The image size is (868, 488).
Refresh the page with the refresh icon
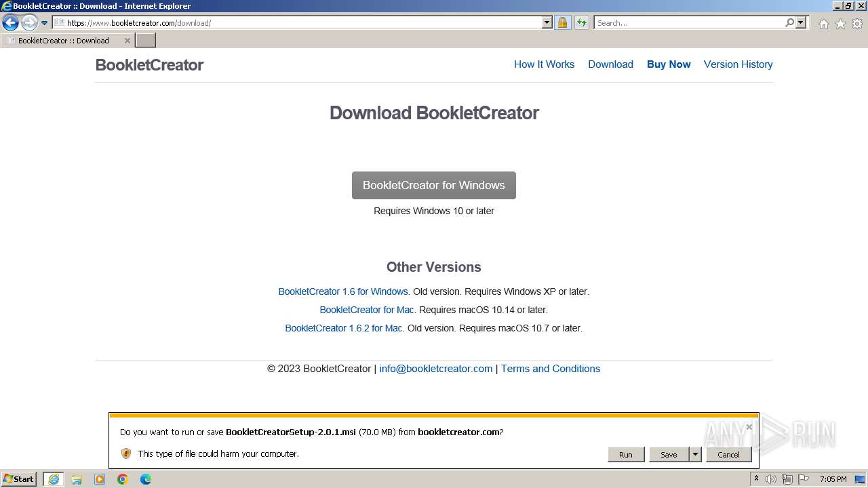(x=581, y=23)
